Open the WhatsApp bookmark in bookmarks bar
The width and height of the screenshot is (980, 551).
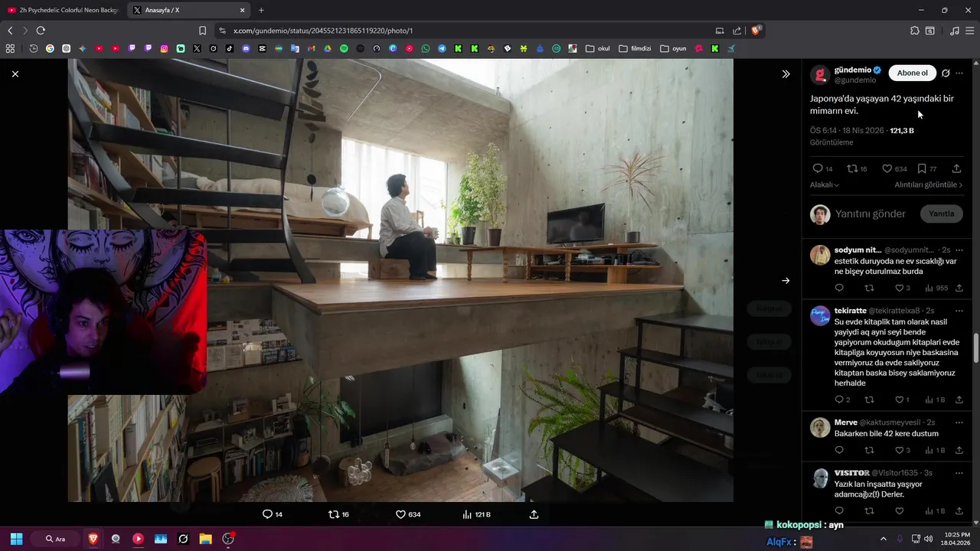[x=426, y=48]
